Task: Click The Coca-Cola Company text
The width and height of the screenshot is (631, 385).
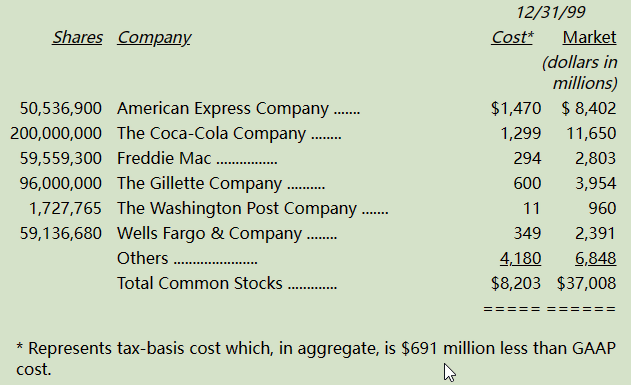Action: tap(211, 134)
